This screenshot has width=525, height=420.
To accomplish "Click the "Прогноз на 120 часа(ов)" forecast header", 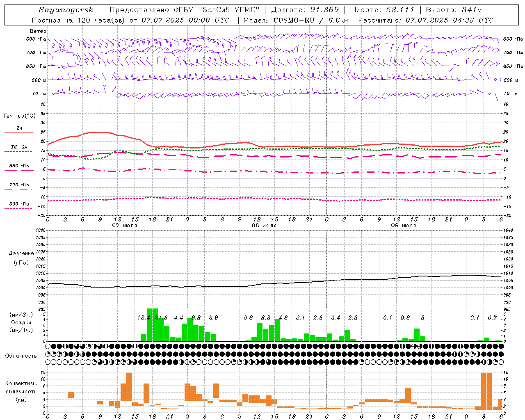I will (79, 20).
